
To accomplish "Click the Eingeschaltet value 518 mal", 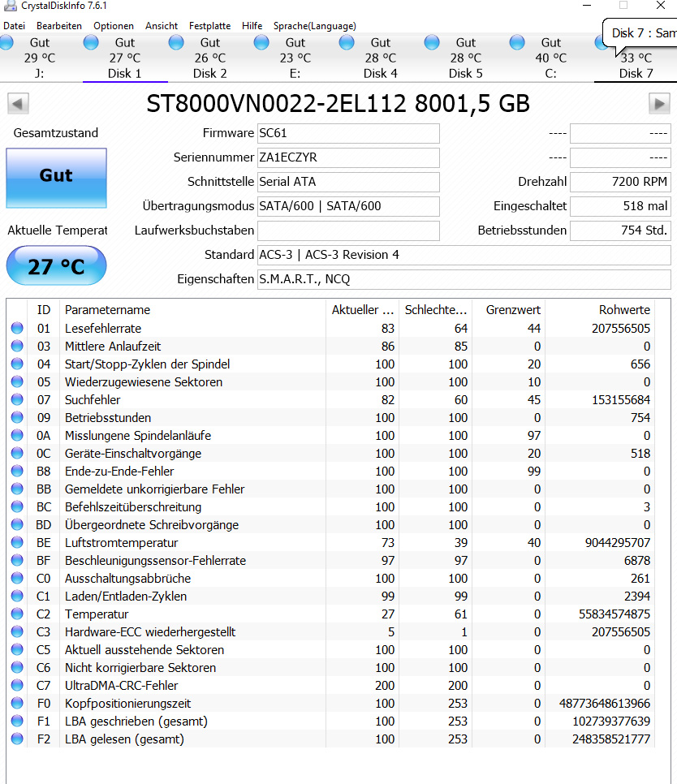I will [620, 206].
